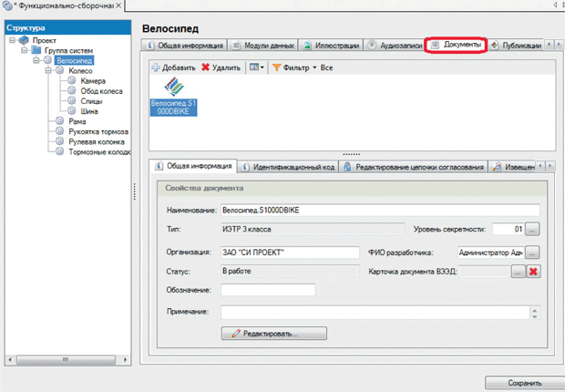This screenshot has height=392, width=565.
Task: Click the gear icon beside Рама
Action: pos(60,121)
